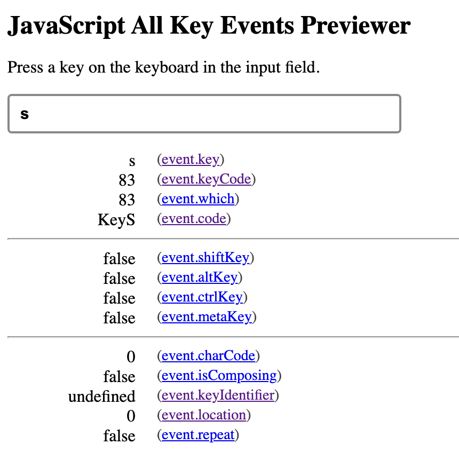This screenshot has width=459, height=476.
Task: Open the event.repeat link
Action: click(198, 435)
